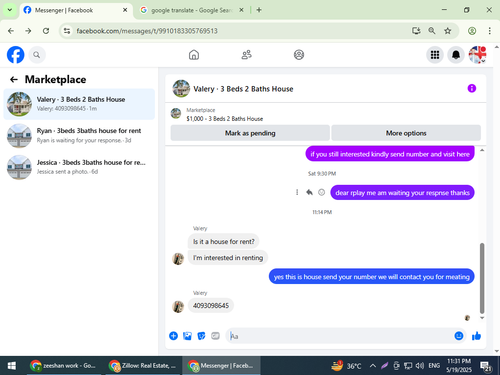This screenshot has height=375, width=500.
Task: Click the Facebook logo icon
Action: [x=16, y=55]
